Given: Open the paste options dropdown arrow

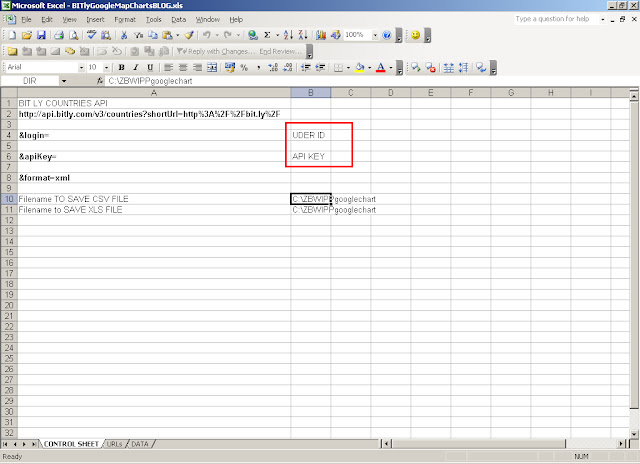Looking at the screenshot, I should tap(177, 35).
